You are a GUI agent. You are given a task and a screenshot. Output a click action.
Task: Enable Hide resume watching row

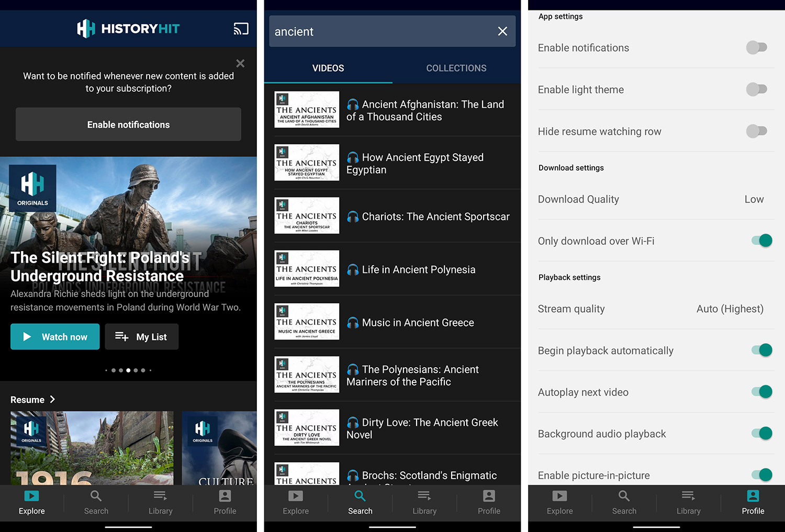pyautogui.click(x=757, y=131)
